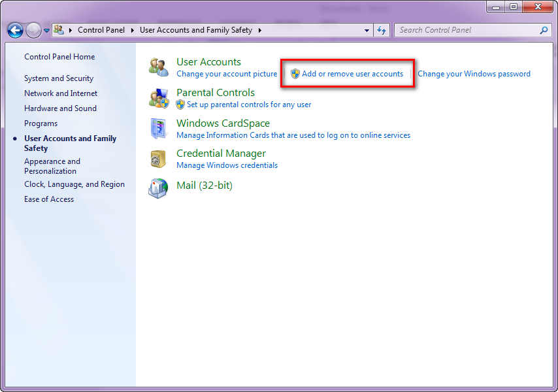
Task: Open Appearance and Personalization
Action: [x=52, y=166]
